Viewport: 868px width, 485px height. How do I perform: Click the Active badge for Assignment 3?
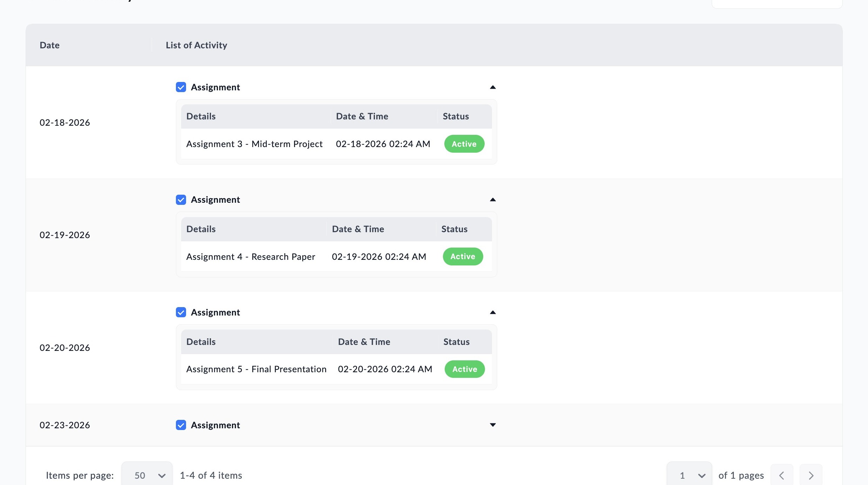(x=464, y=144)
